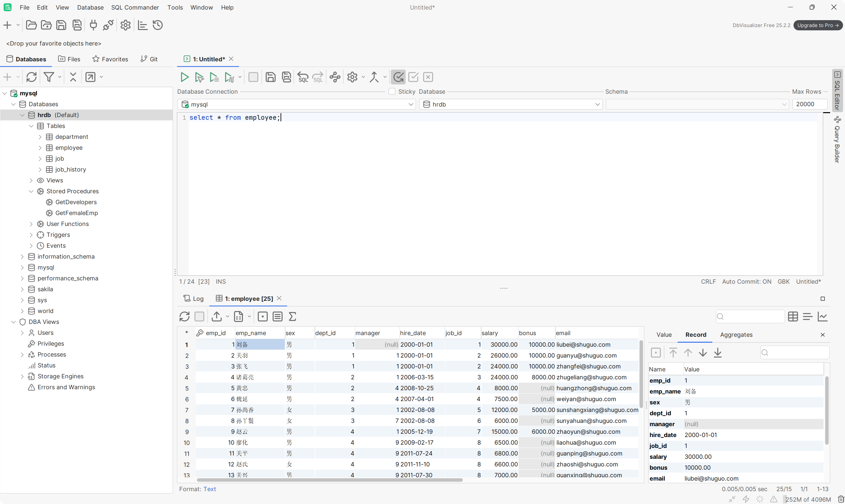Click the sigma aggregates icon
845x504 pixels.
coord(292,317)
